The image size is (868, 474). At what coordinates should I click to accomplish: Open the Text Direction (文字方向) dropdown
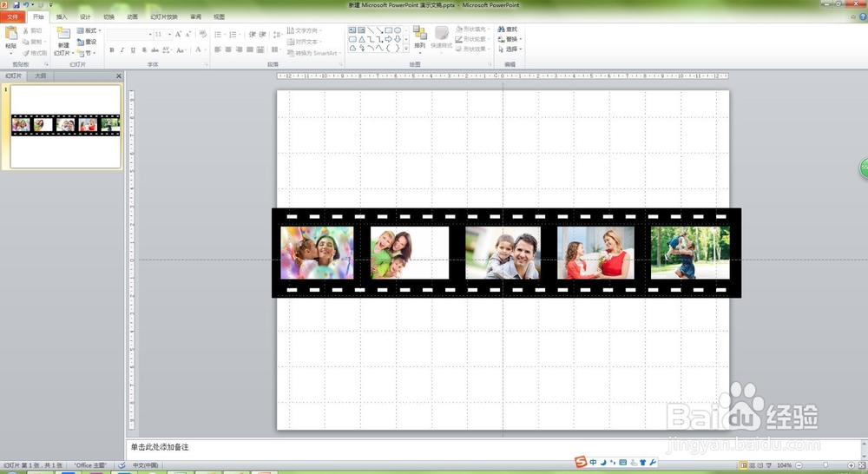304,30
